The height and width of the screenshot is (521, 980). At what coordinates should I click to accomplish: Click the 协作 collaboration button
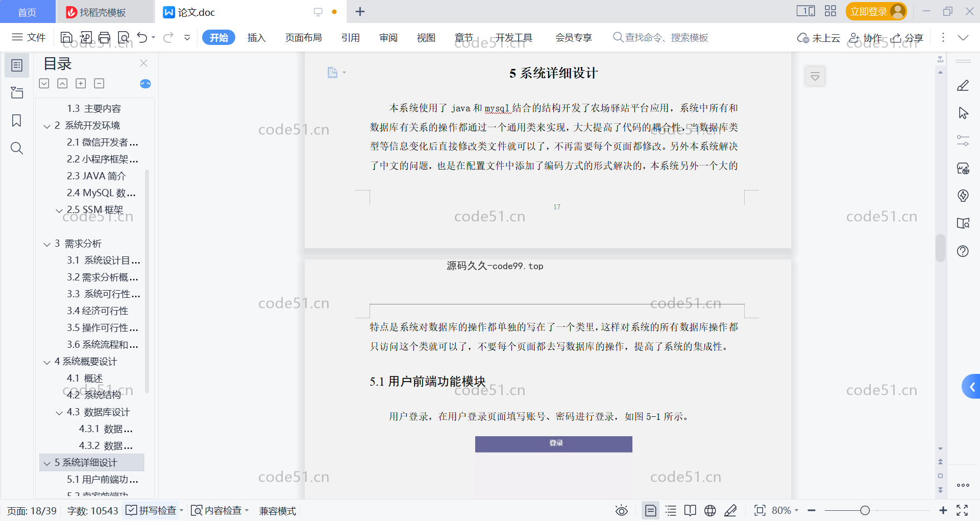click(x=865, y=38)
